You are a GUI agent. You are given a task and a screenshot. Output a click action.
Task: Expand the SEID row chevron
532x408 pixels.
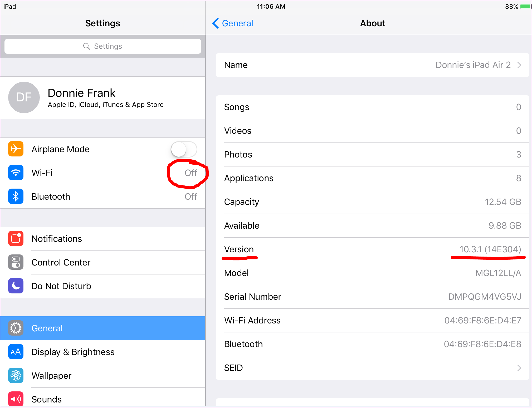pyautogui.click(x=519, y=368)
